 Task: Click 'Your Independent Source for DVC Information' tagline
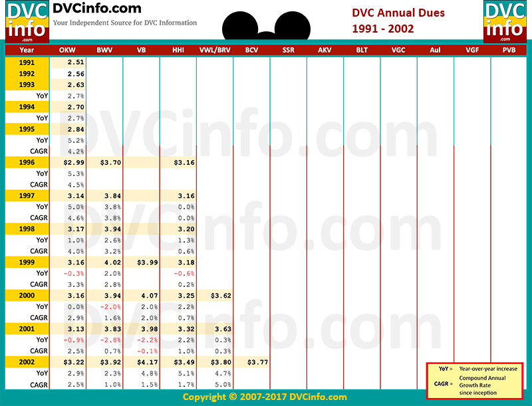pos(125,23)
